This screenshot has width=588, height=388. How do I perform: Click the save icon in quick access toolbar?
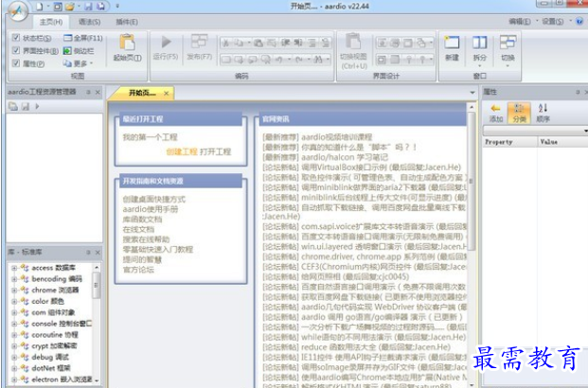coord(88,7)
